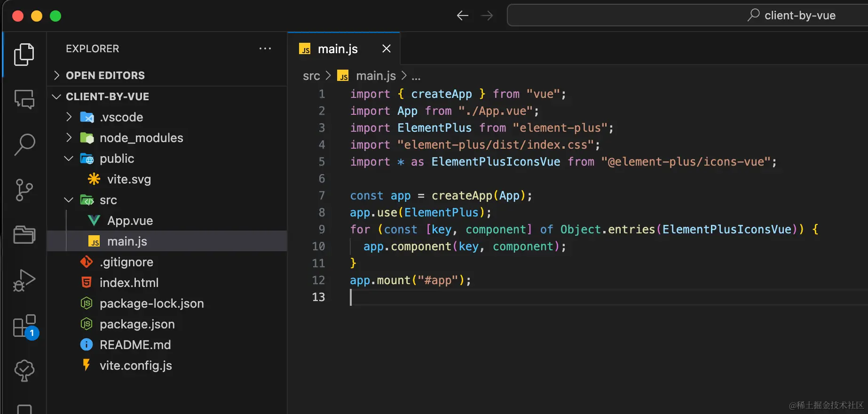The height and width of the screenshot is (414, 868).
Task: Close the main.js editor tab
Action: (387, 48)
